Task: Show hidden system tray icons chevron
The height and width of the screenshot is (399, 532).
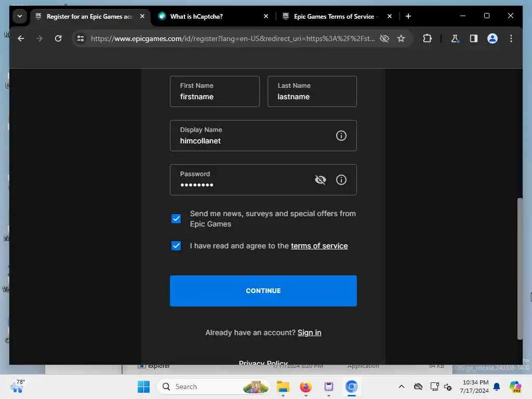Action: tap(402, 387)
